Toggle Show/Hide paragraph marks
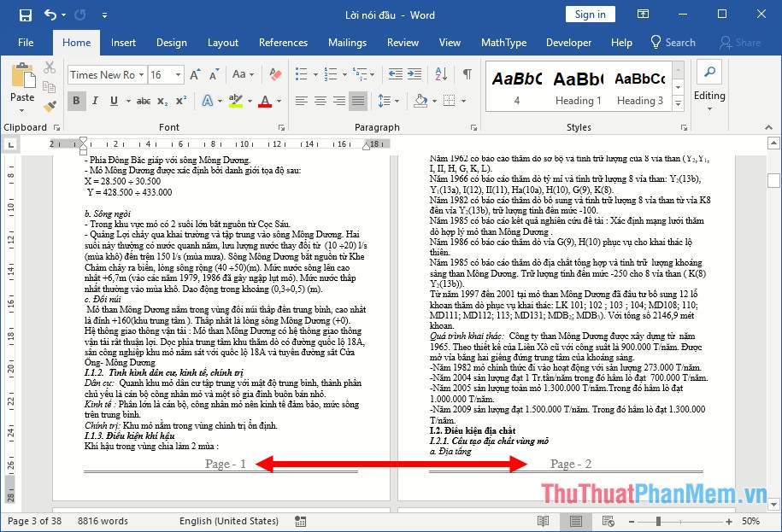Screen dimensions: 782x532 coord(467,74)
